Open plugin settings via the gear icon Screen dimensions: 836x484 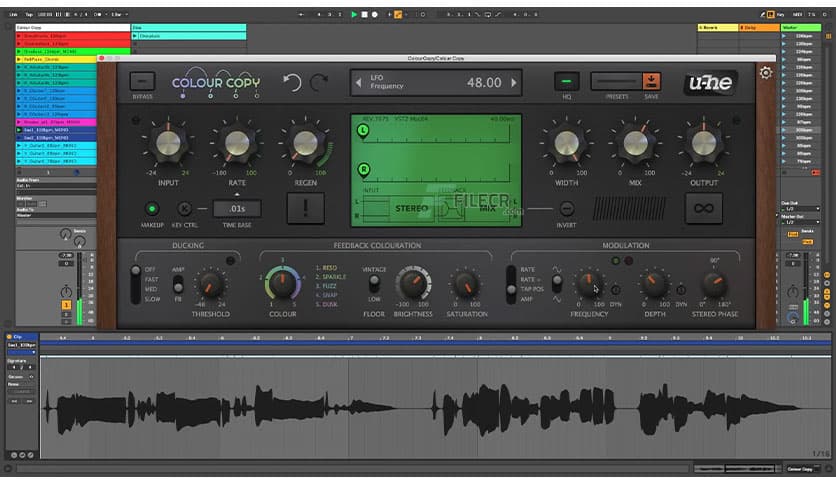[x=766, y=73]
